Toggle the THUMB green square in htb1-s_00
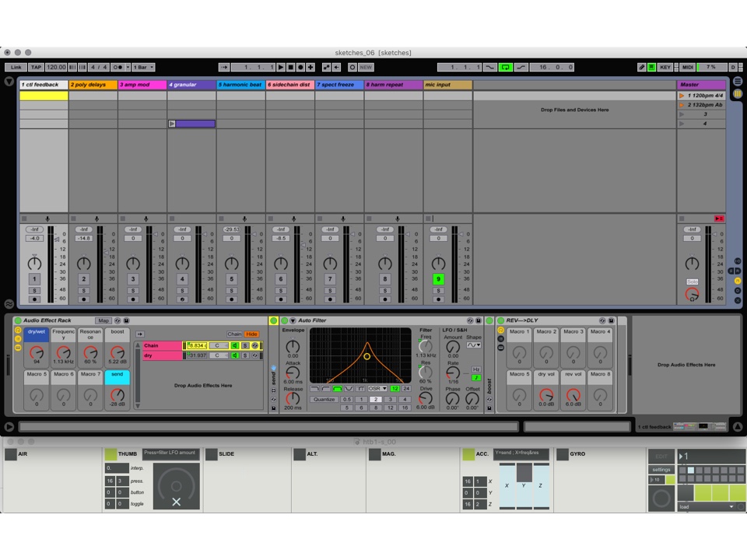 [110, 454]
